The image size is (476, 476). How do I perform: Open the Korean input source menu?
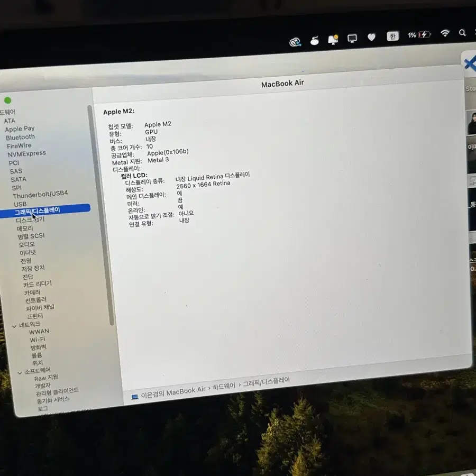[x=392, y=36]
